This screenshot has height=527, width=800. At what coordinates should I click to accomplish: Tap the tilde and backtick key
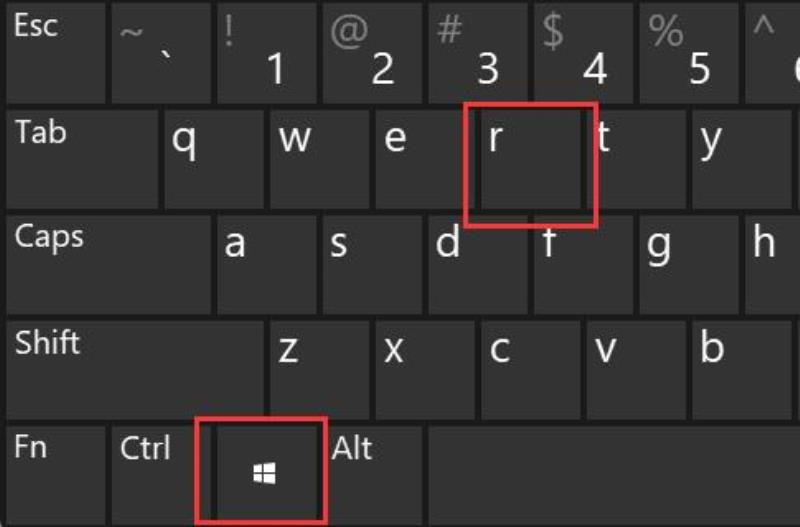click(x=161, y=53)
